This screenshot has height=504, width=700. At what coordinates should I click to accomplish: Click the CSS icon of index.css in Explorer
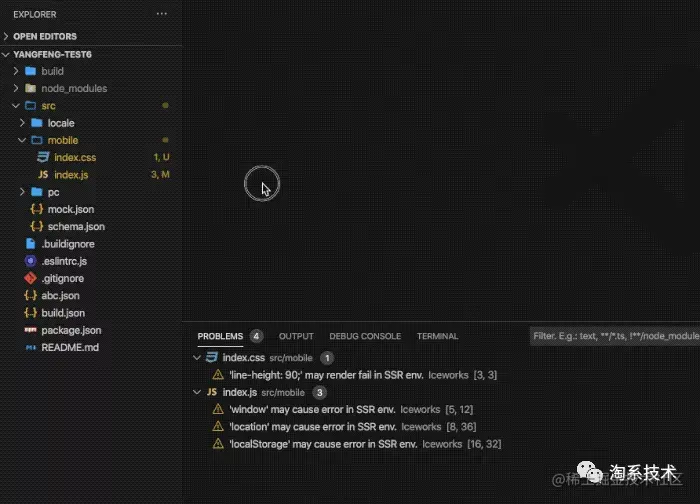(43, 157)
